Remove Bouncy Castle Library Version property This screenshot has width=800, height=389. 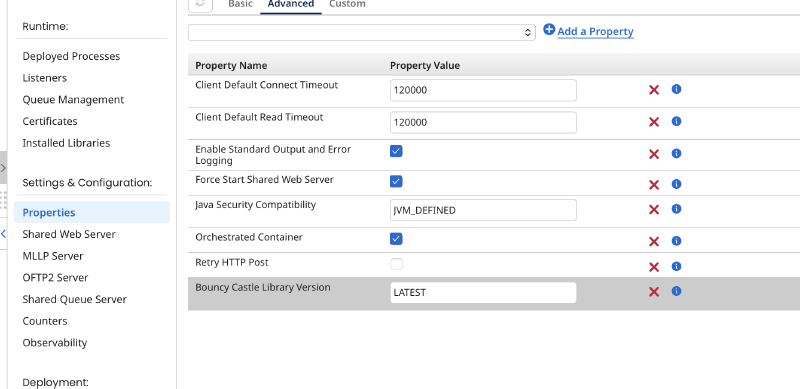(654, 292)
